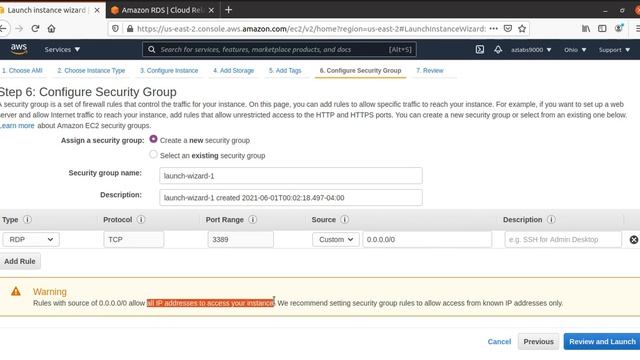
Task: Click the info icon next to Source
Action: (344, 220)
